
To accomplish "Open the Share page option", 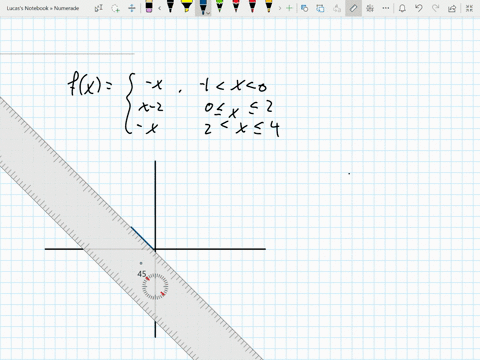I will click(x=452, y=8).
